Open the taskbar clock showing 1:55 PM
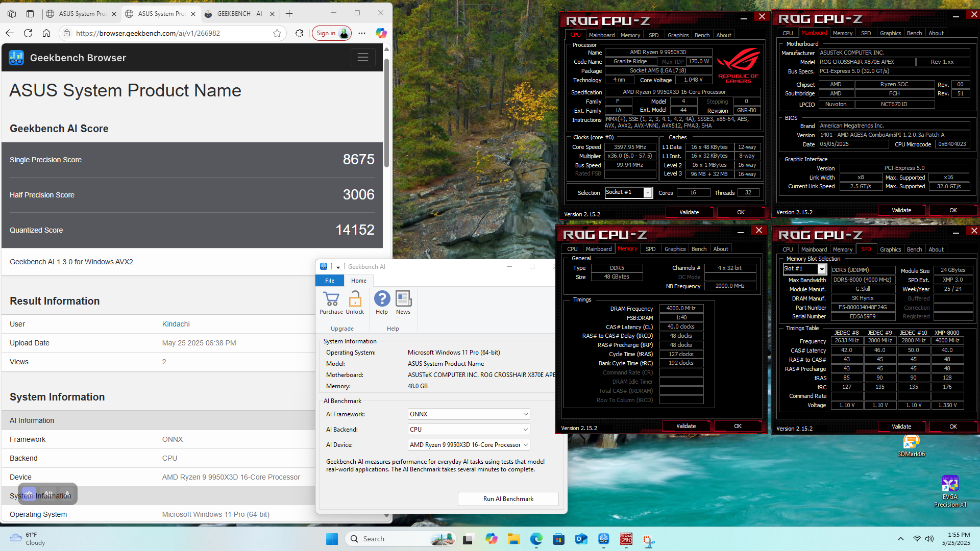 click(956, 539)
